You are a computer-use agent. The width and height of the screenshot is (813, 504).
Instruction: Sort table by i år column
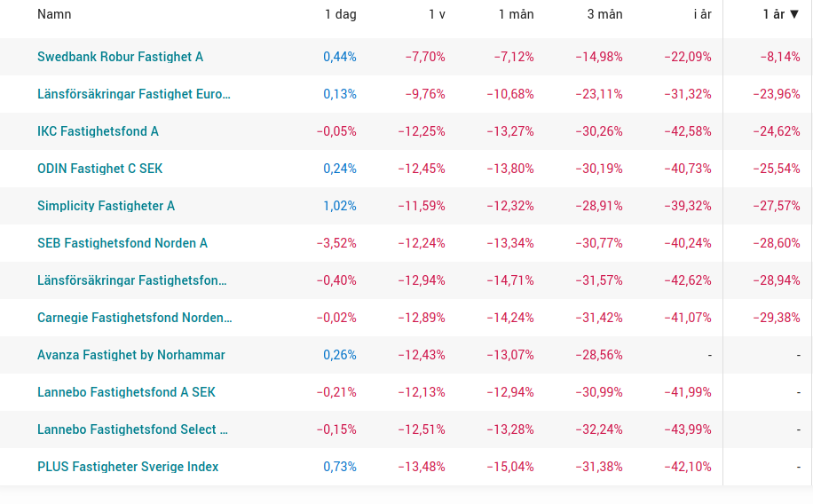pyautogui.click(x=700, y=14)
